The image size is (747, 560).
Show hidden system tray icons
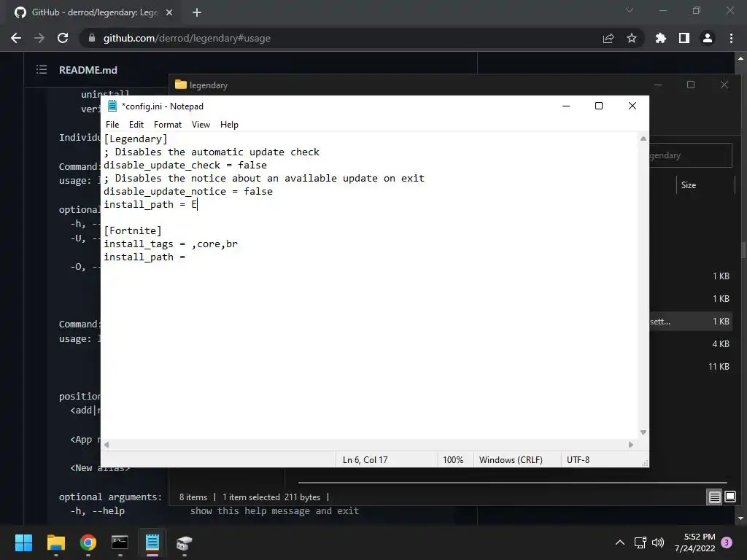620,542
